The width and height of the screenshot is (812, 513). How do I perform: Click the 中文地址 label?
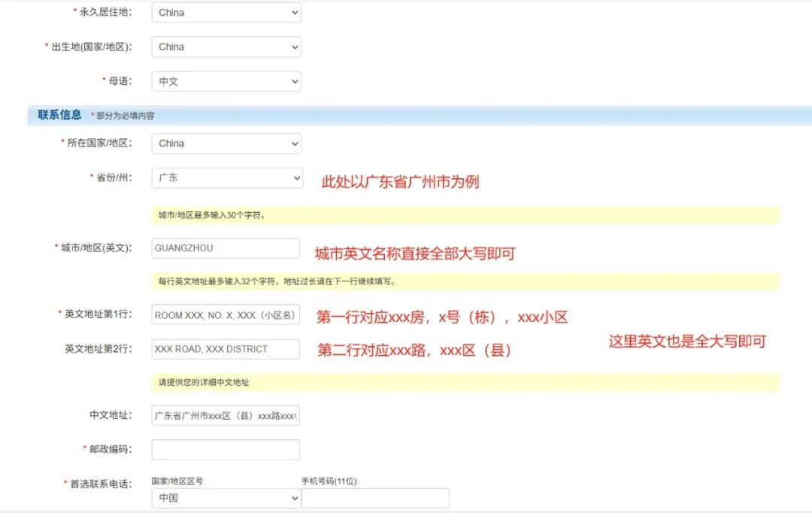tap(111, 415)
